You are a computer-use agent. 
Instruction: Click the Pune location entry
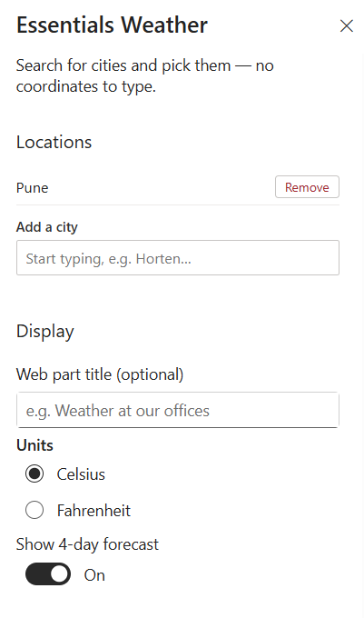click(33, 188)
